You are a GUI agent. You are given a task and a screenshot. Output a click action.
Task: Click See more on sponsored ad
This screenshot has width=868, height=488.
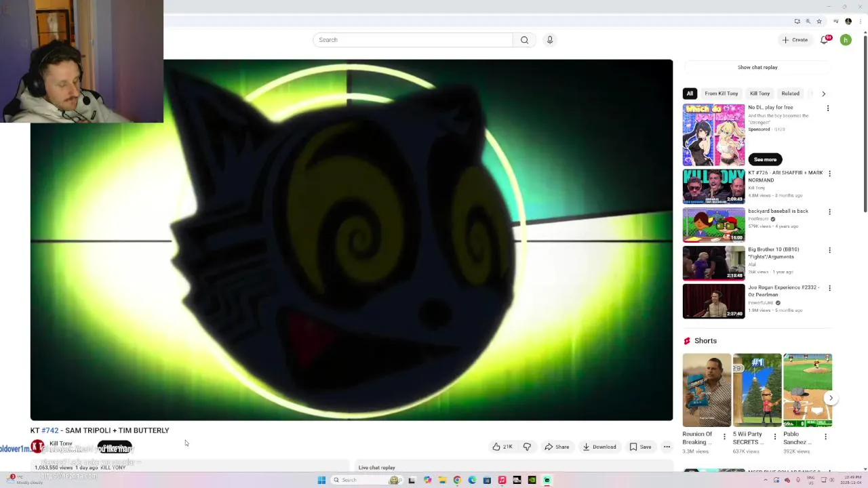765,159
